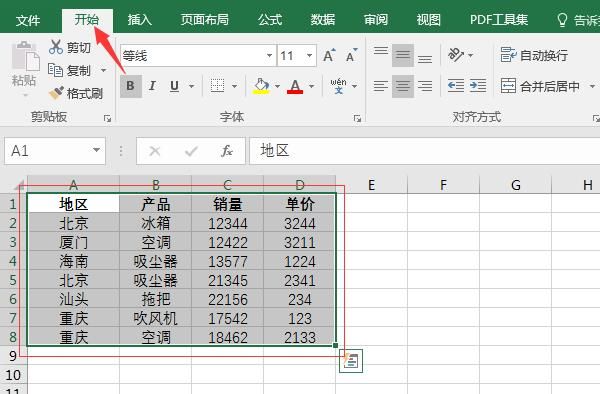Expand the text orientation arrow

tap(470, 56)
